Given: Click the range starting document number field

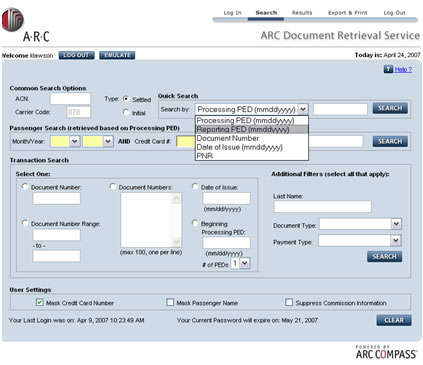Looking at the screenshot, I should (57, 235).
